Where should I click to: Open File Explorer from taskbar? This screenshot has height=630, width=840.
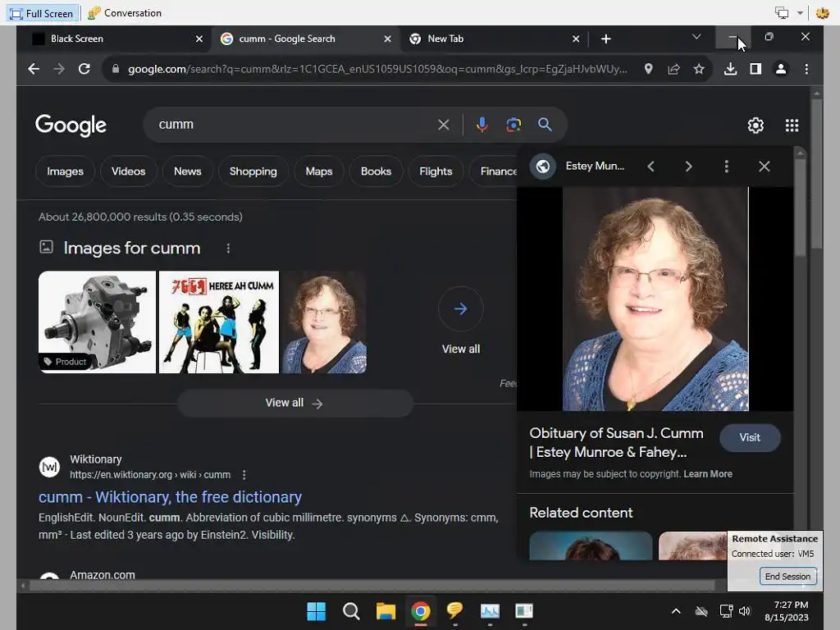(x=386, y=611)
